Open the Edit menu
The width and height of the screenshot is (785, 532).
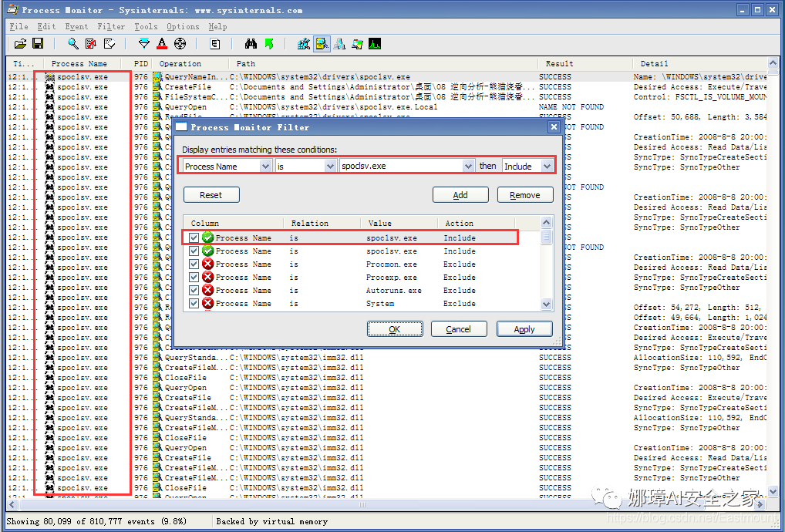[x=46, y=26]
